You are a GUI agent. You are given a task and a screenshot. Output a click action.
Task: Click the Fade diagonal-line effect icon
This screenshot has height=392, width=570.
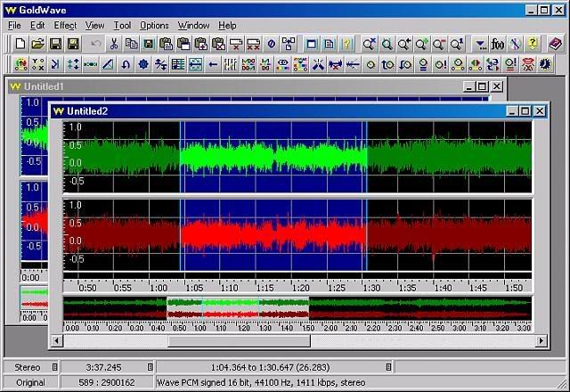click(x=108, y=64)
